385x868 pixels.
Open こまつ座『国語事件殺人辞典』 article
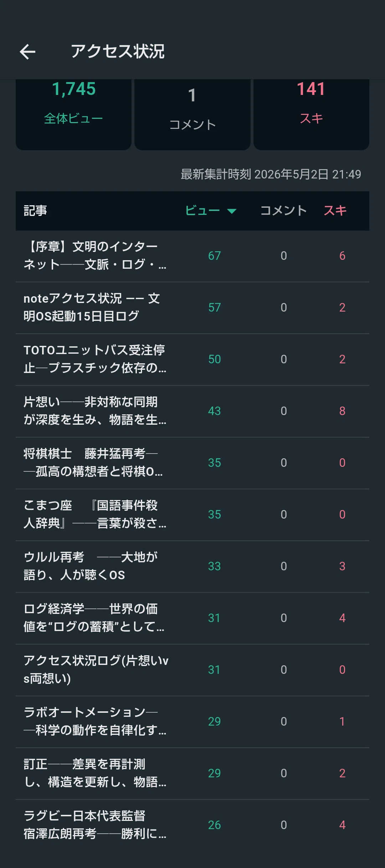[x=192, y=515]
